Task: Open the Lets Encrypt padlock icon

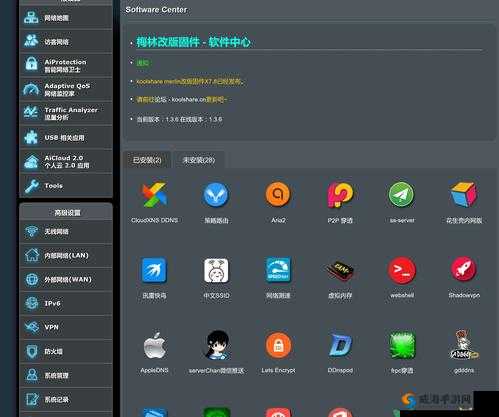Action: [278, 345]
